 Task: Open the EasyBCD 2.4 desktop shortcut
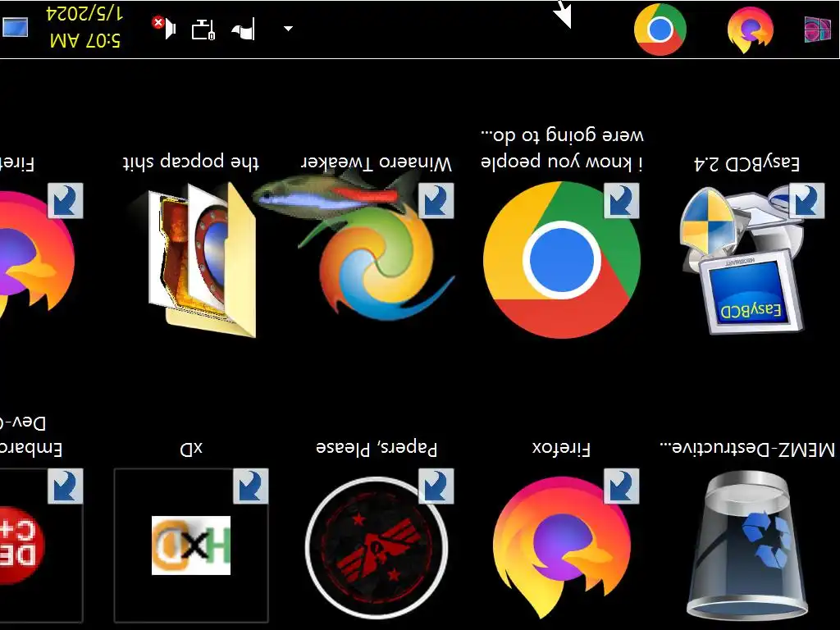[x=746, y=260]
